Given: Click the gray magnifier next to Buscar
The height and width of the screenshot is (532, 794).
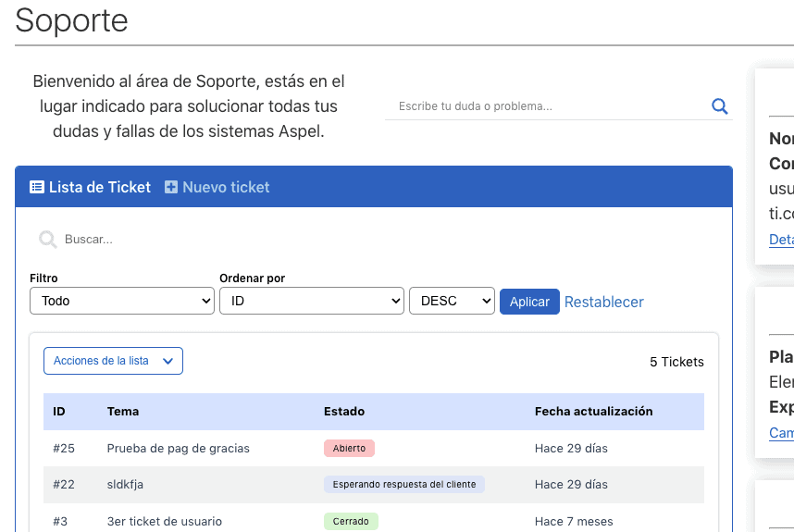Looking at the screenshot, I should point(48,240).
